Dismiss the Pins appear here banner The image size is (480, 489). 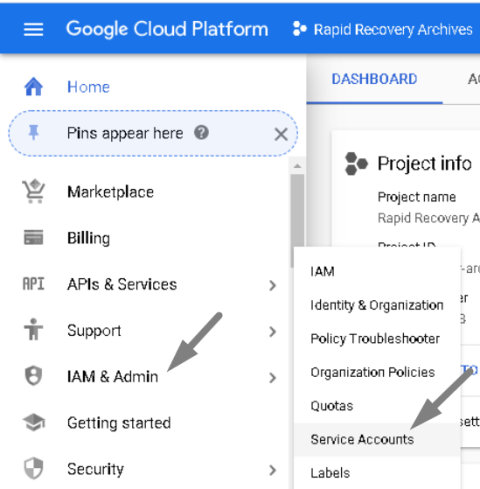click(281, 135)
